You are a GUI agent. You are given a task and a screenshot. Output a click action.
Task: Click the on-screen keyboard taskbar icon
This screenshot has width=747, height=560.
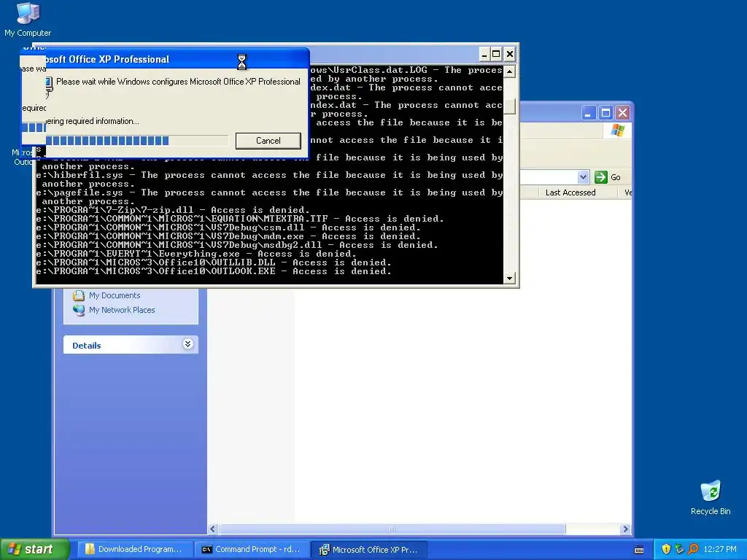pos(639,550)
